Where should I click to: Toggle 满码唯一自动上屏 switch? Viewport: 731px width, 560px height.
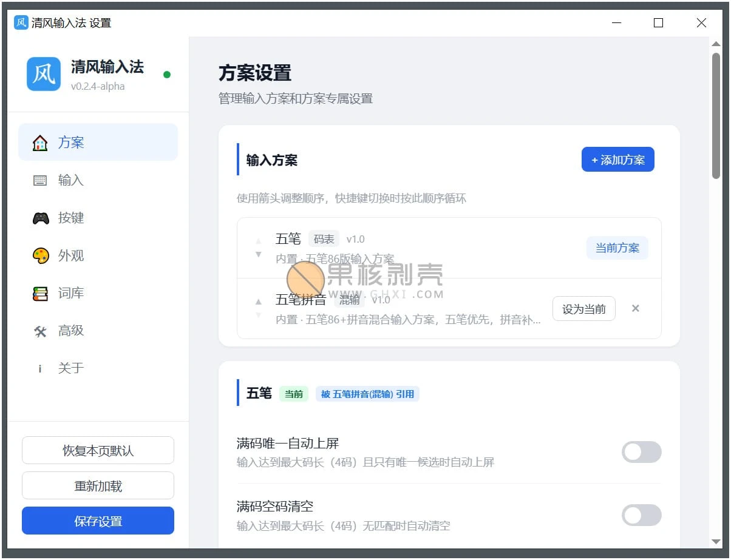pyautogui.click(x=641, y=452)
